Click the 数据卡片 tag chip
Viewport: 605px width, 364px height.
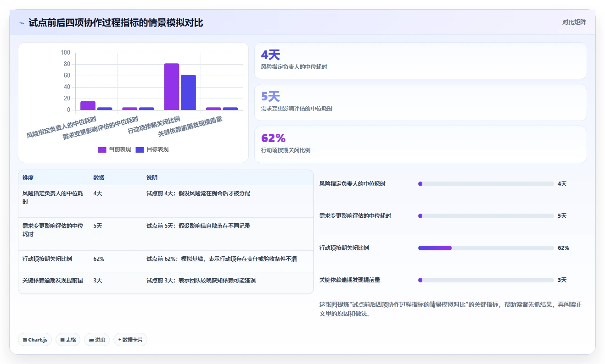(130, 340)
